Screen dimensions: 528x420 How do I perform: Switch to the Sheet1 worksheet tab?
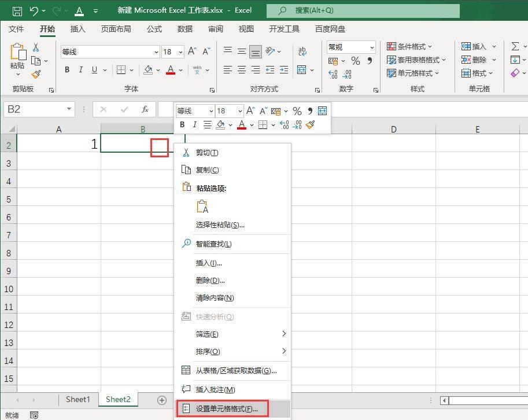tap(78, 399)
